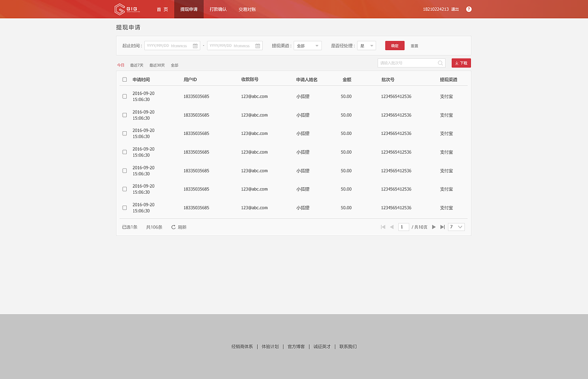The image size is (588, 379).
Task: Open calendar picker for start time
Action: [x=195, y=46]
